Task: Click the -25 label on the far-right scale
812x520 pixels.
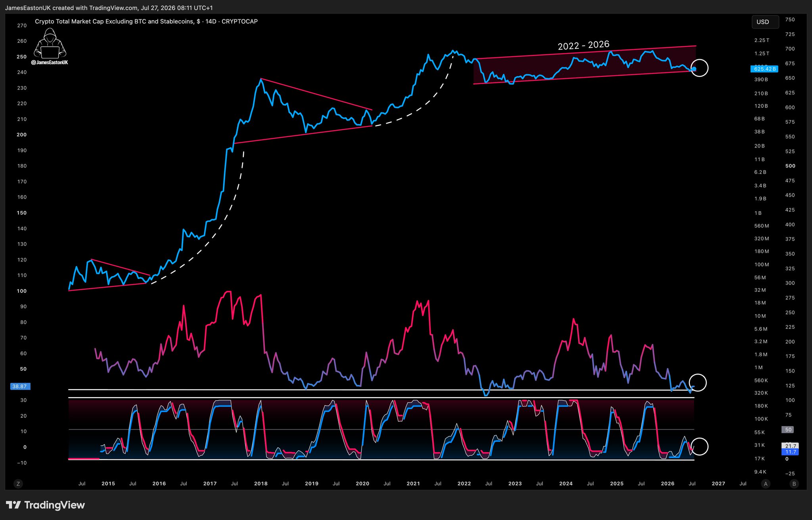Action: [790, 473]
